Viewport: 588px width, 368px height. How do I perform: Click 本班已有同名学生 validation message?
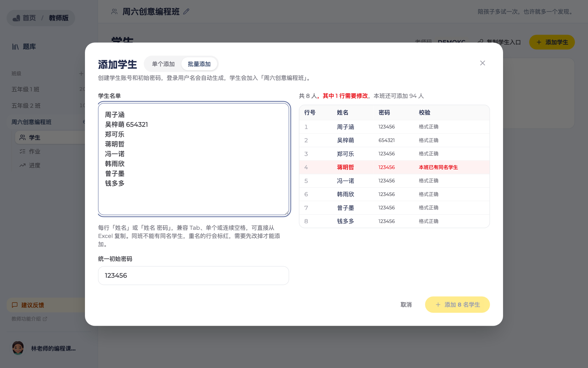click(x=438, y=167)
